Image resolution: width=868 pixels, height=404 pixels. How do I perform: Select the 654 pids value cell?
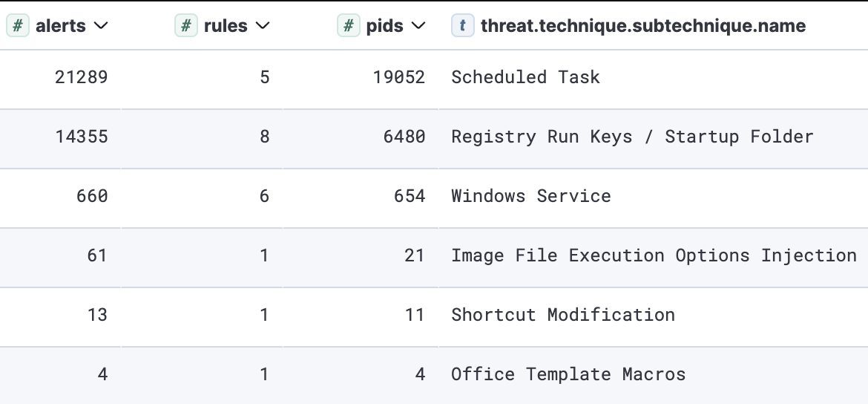click(x=409, y=196)
